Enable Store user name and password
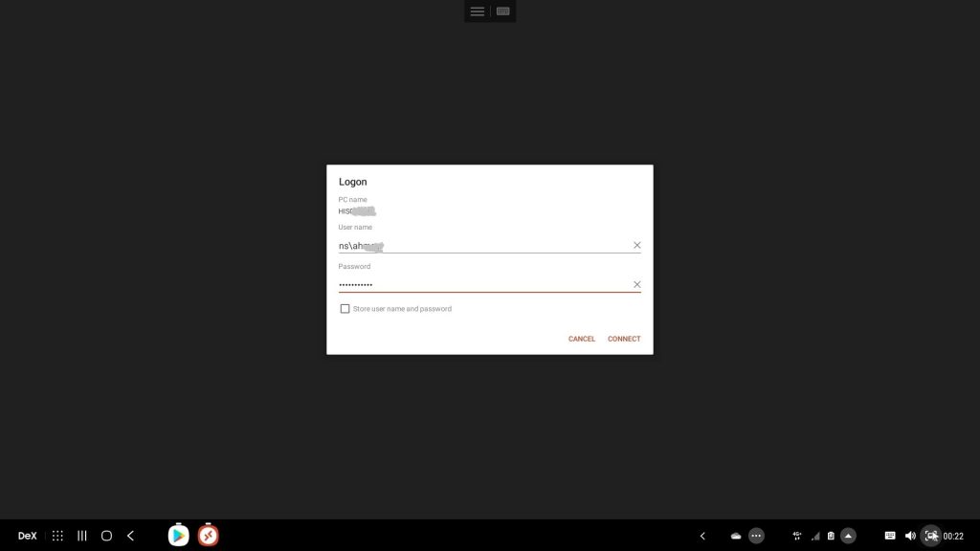Image resolution: width=980 pixels, height=551 pixels. pos(345,309)
